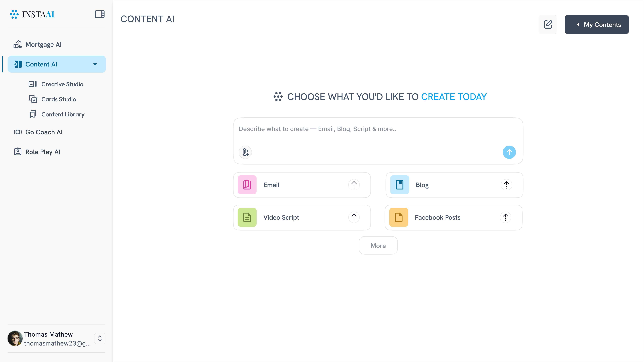Collapse the Content AI dropdown arrow

tap(95, 64)
